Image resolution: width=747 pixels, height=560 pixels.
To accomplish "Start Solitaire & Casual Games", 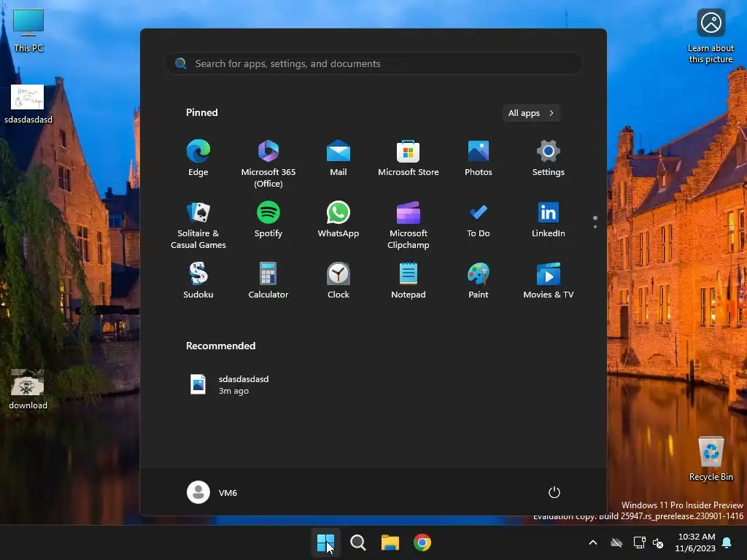I will (x=198, y=225).
